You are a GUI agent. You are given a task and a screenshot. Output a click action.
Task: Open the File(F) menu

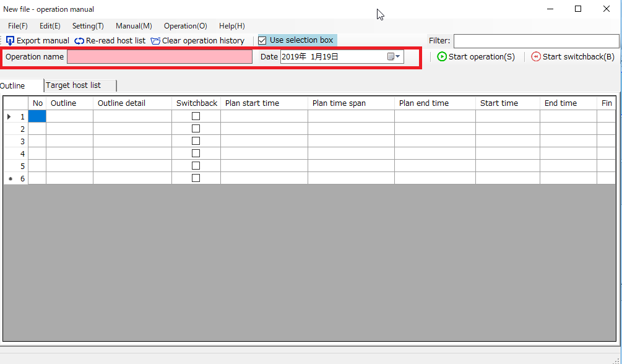pos(18,26)
